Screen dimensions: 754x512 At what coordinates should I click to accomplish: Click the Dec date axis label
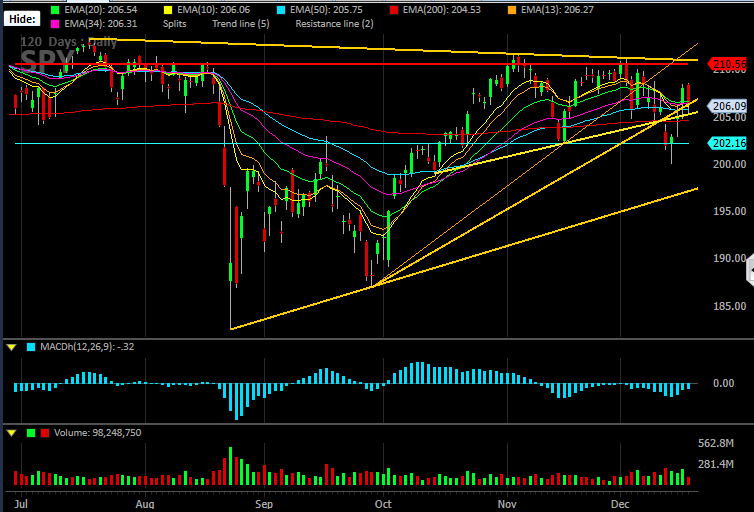[x=620, y=504]
